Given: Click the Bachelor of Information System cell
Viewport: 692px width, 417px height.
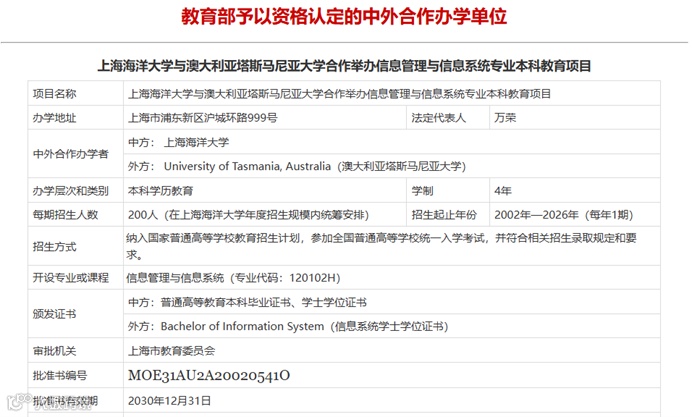Looking at the screenshot, I should pyautogui.click(x=392, y=326).
